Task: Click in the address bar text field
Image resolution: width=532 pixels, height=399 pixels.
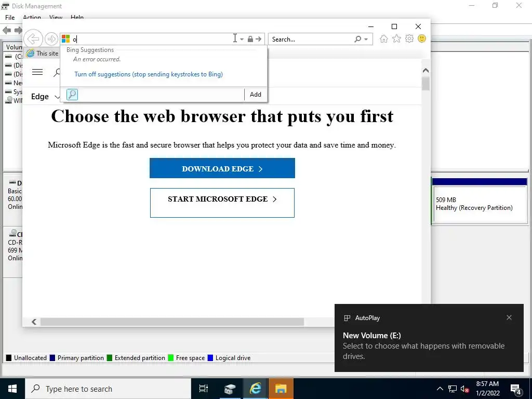Action: point(153,39)
